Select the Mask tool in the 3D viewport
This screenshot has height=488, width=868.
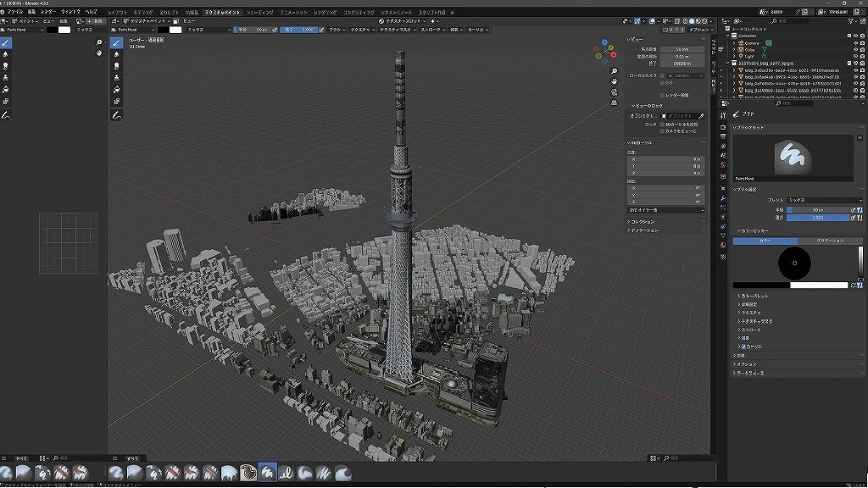[x=116, y=101]
